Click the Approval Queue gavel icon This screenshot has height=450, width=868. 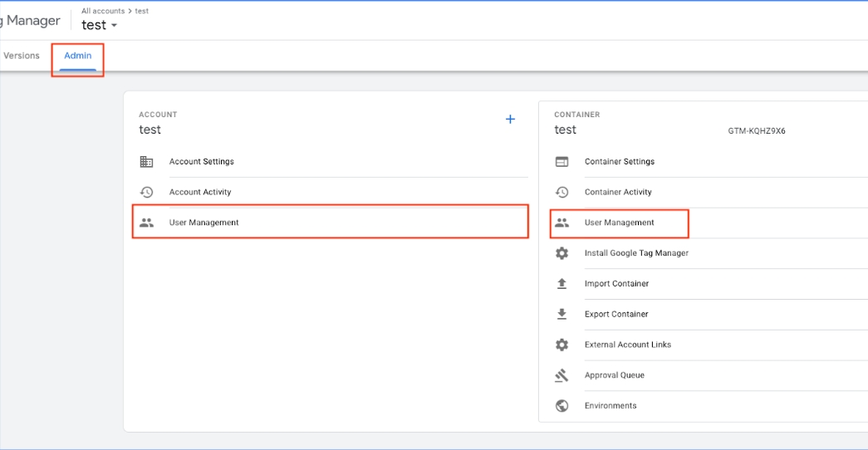pos(562,375)
